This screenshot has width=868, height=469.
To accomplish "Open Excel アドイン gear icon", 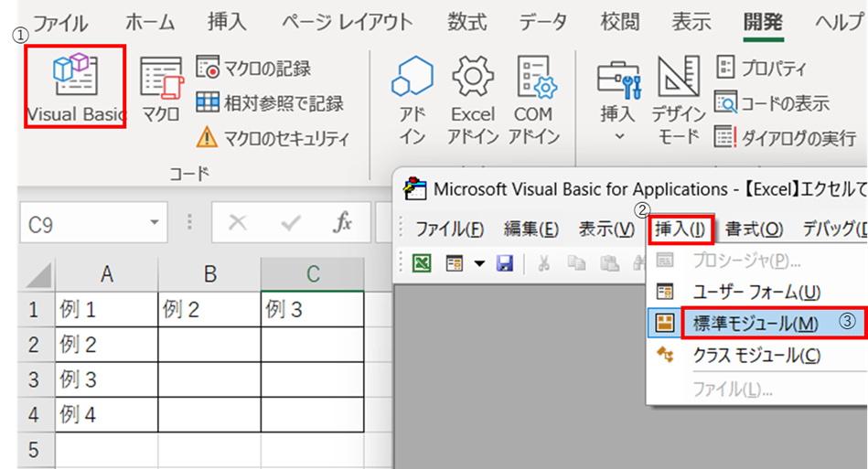I will point(473,99).
